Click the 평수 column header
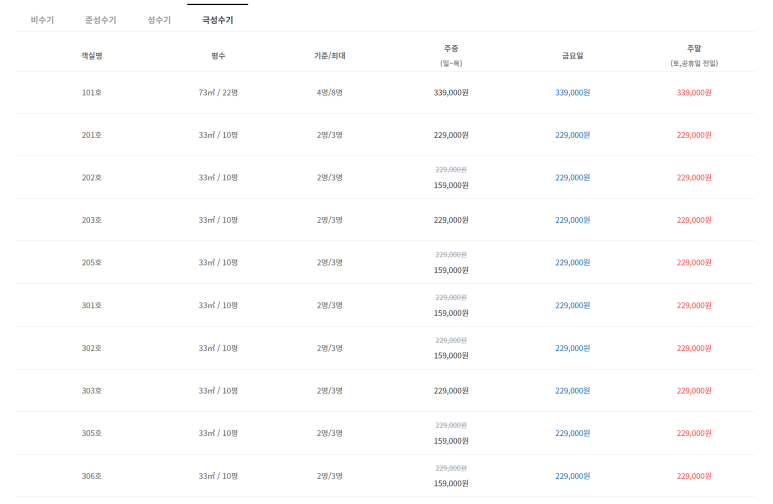 218,56
